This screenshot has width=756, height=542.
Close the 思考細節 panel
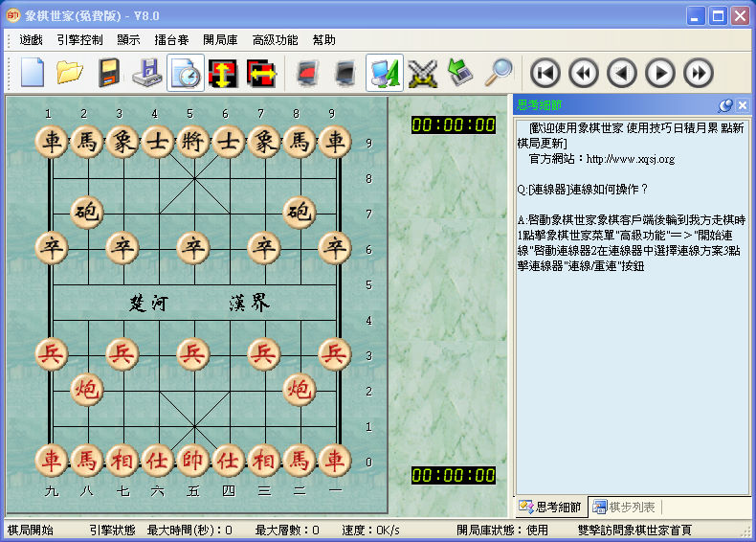(742, 105)
